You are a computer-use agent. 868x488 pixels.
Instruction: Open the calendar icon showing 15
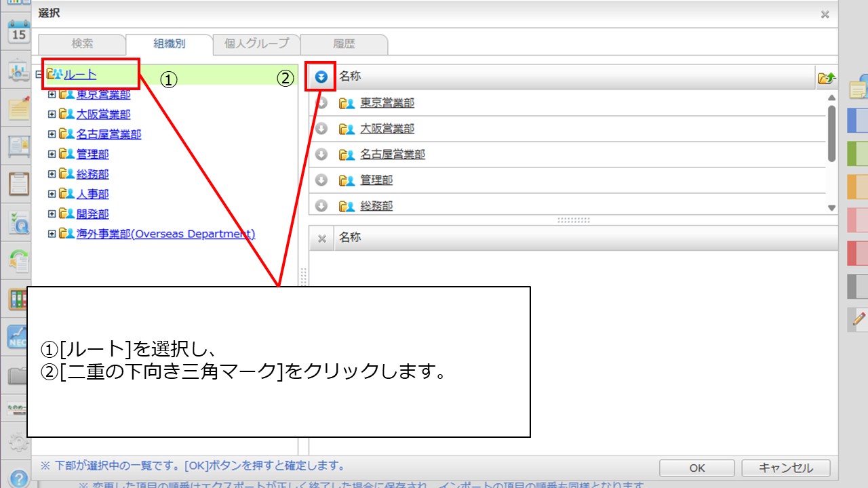19,31
